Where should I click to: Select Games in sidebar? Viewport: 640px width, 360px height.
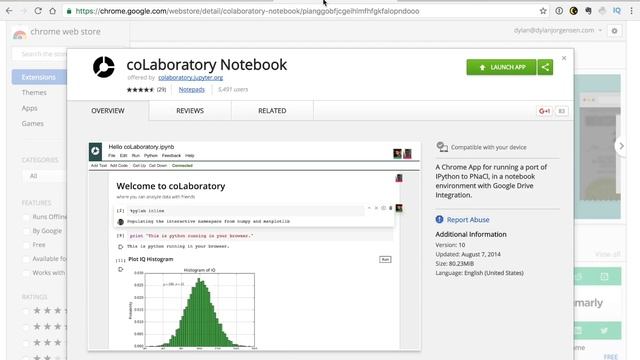click(33, 123)
